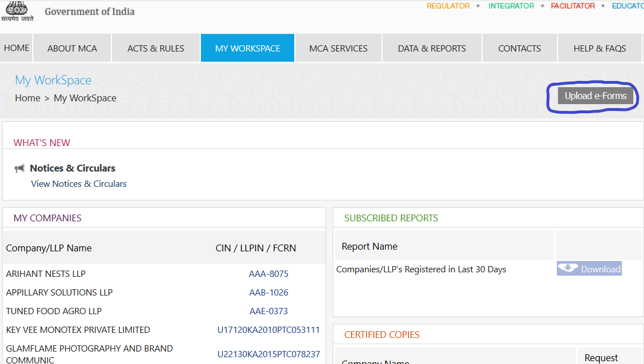Click the CERTIFIED COPIES section heading
Screen dimensions: 644x364
(x=381, y=335)
